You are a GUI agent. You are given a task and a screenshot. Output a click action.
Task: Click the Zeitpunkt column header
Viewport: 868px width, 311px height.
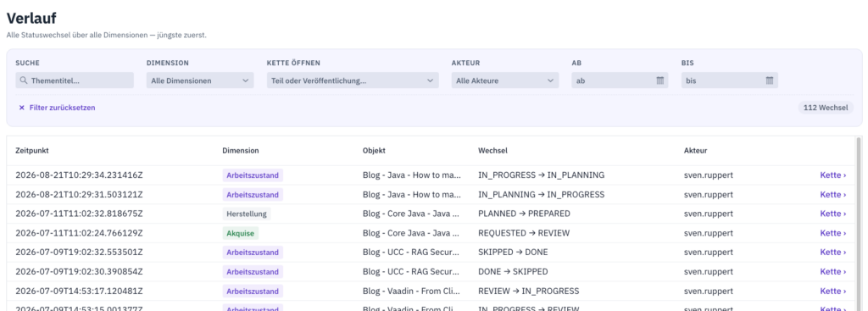[32, 151]
